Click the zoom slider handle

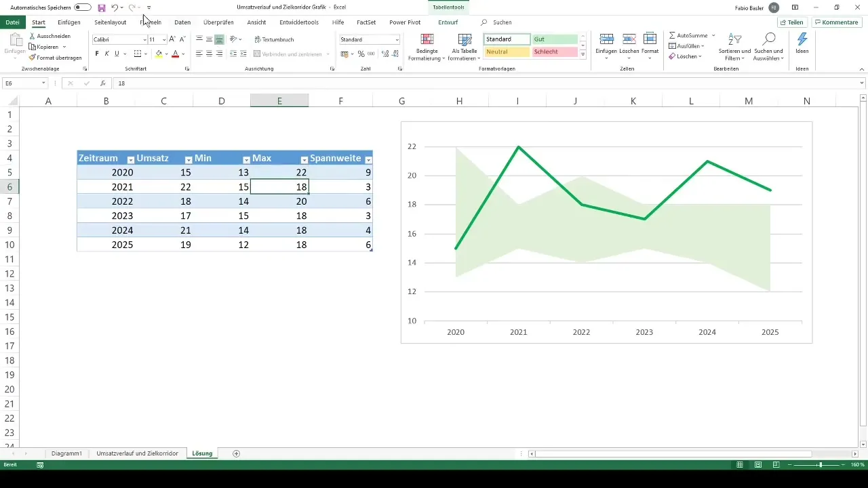pyautogui.click(x=821, y=465)
